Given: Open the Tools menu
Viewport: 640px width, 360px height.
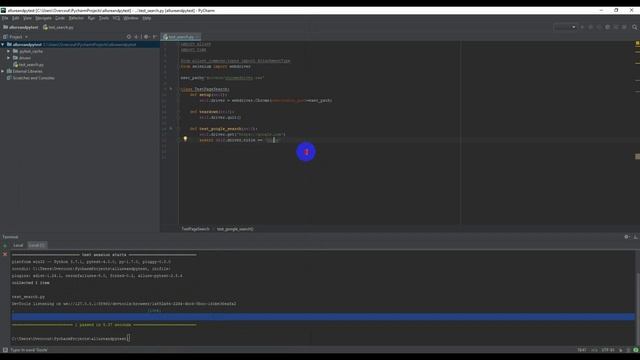Looking at the screenshot, I should pyautogui.click(x=104, y=18).
